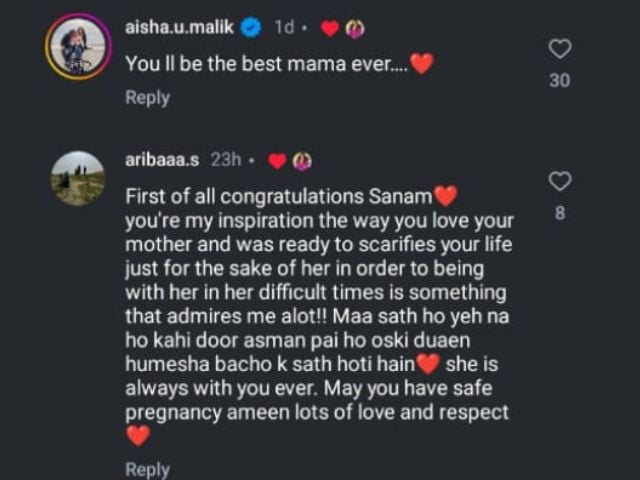Reply to aribaaa.s's long congratulations comment

tap(147, 469)
